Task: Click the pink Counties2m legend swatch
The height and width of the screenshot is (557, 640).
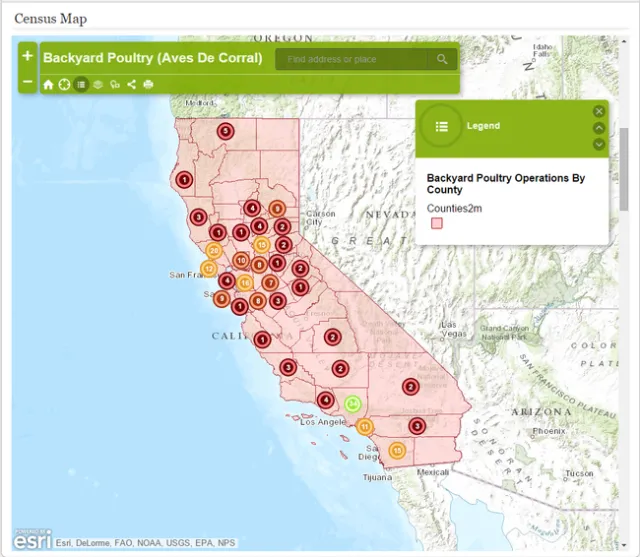Action: click(437, 223)
